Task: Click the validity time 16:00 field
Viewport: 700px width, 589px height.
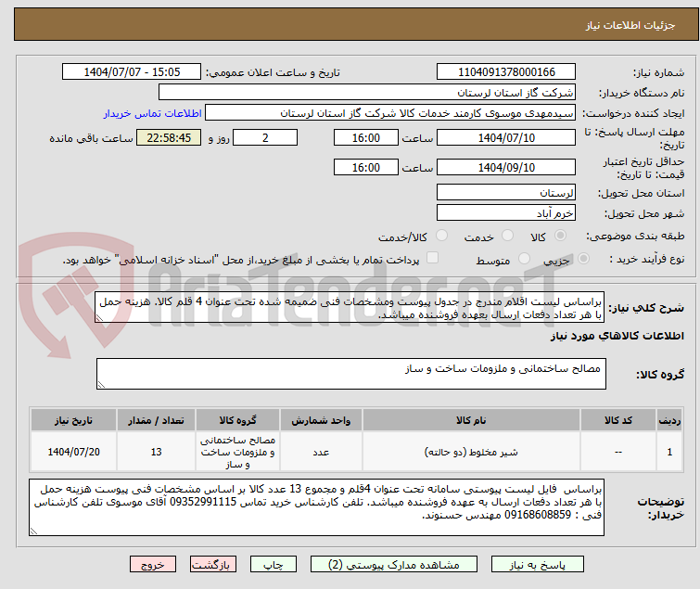Action: pos(366,167)
